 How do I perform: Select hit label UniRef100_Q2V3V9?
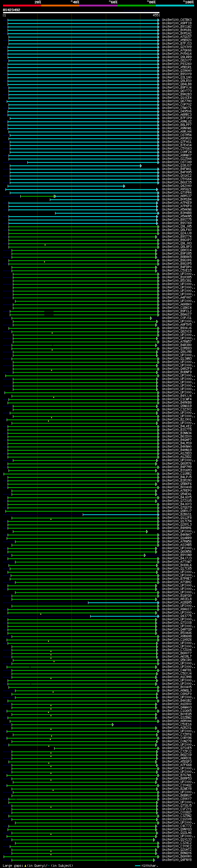tap(177, 47)
